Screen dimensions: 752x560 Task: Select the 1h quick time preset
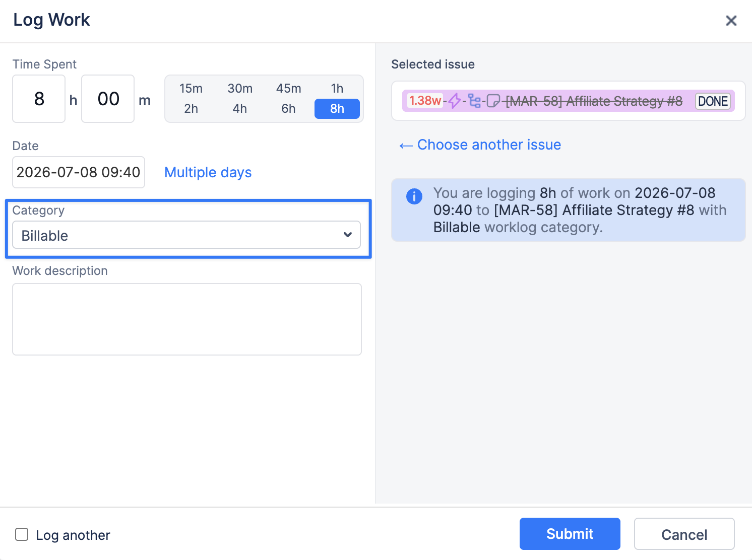(x=337, y=88)
